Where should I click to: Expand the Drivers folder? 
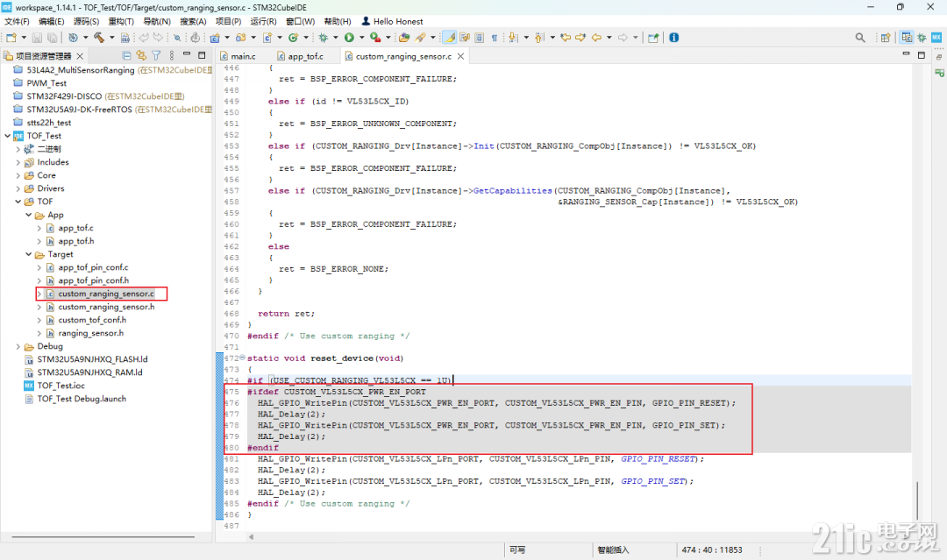(18, 189)
